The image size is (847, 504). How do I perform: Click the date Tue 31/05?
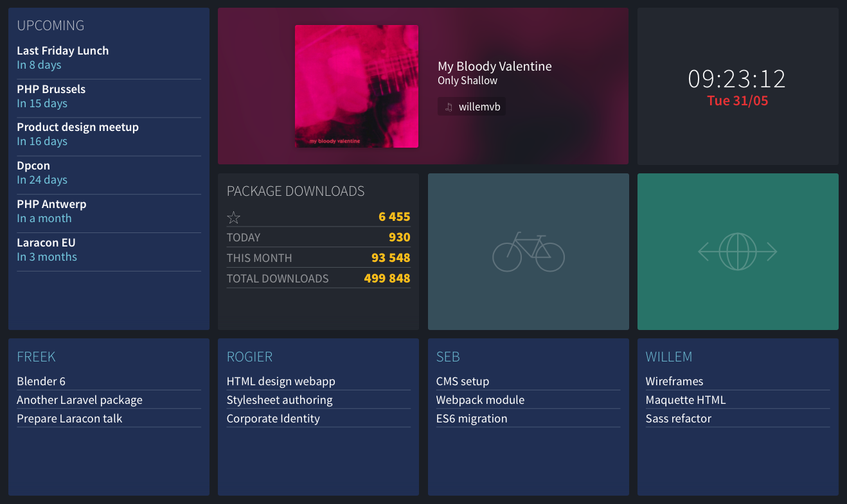click(738, 101)
